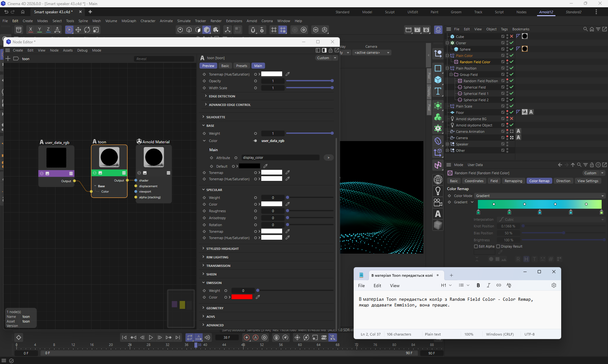Click the Presets button in toon attributes
Screen dimensions: 608x364
(241, 66)
